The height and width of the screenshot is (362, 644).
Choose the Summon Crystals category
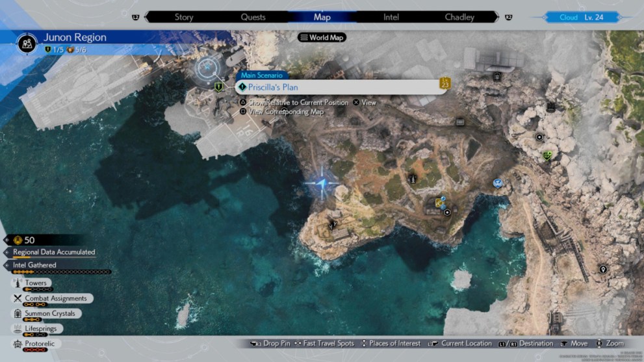[49, 313]
